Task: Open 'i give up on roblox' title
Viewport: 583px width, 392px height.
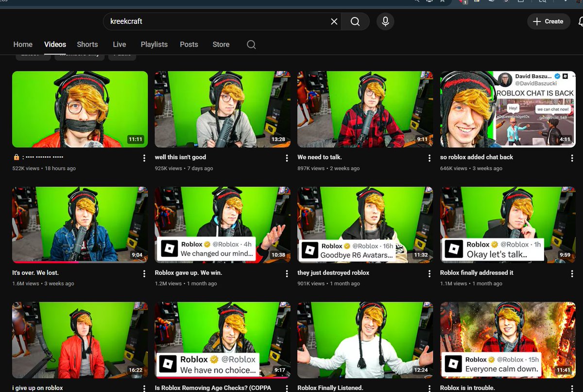Action: click(x=37, y=388)
